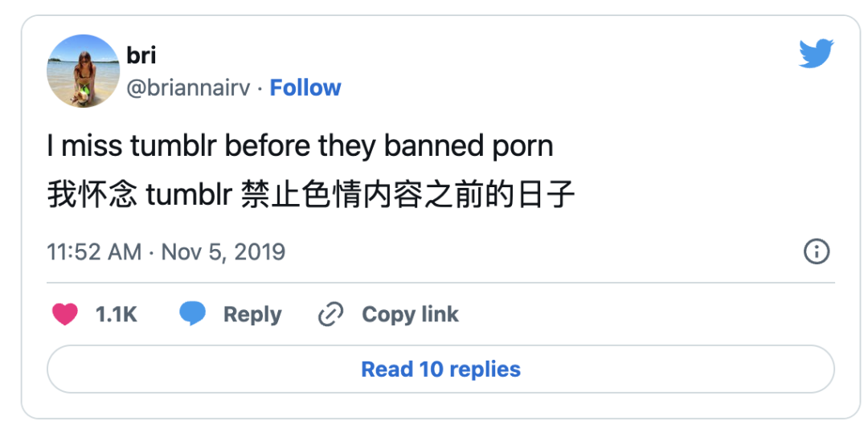Click the English tweet text line
Image resolution: width=868 pixels, height=437 pixels.
(x=300, y=146)
